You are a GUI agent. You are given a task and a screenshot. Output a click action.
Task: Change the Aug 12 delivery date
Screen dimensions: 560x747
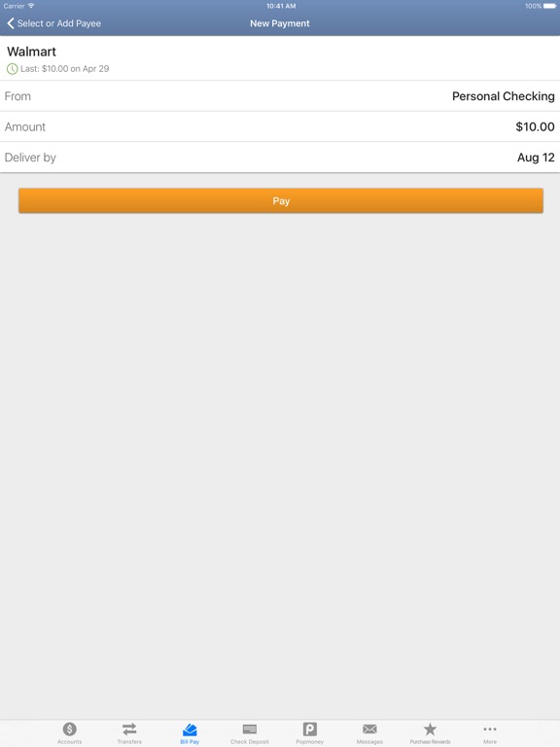coord(537,158)
